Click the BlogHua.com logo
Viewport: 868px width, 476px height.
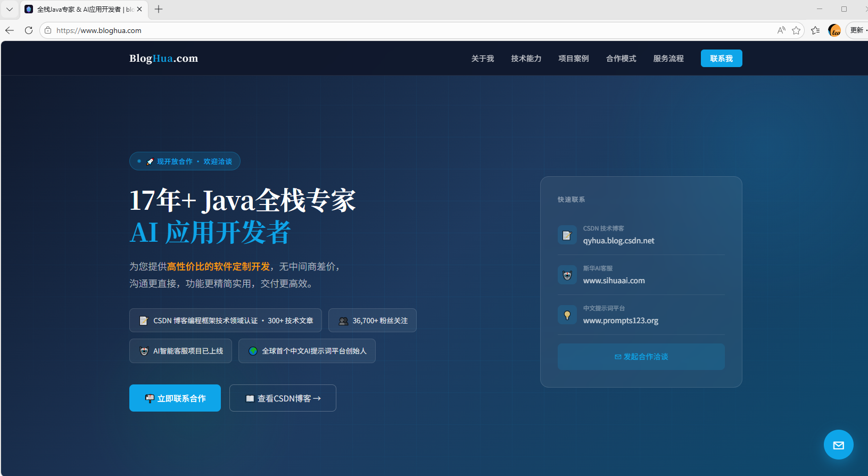pos(163,58)
